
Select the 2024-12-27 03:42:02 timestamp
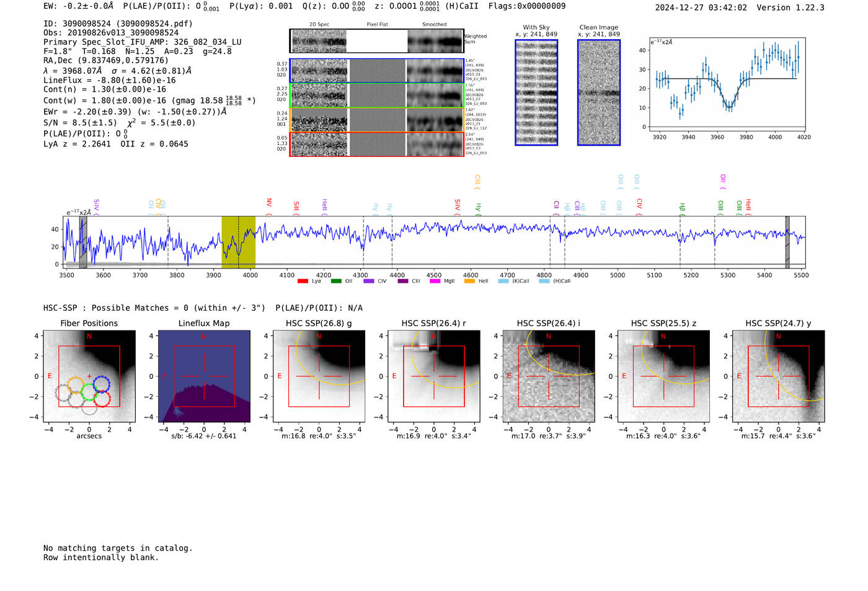tap(701, 7)
